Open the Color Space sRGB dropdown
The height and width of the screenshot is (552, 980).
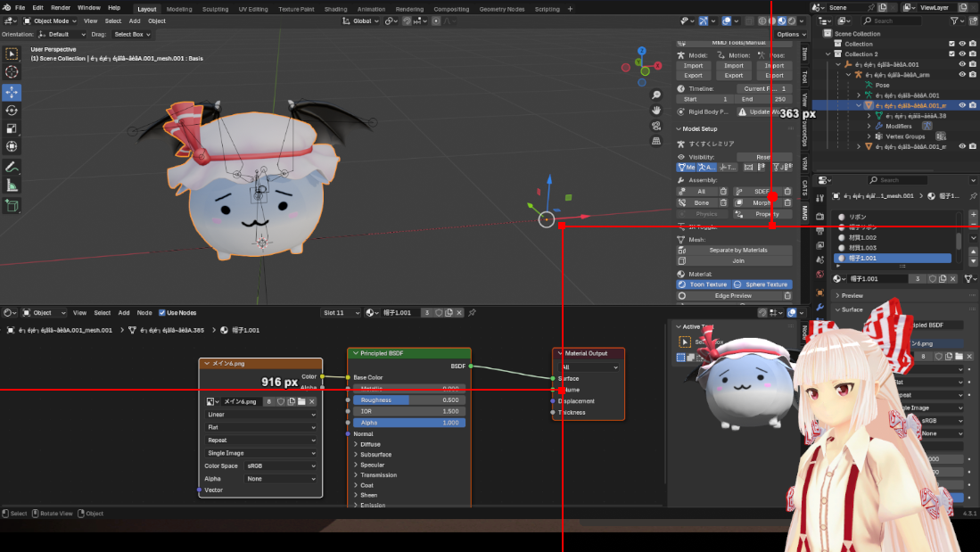[x=281, y=465]
